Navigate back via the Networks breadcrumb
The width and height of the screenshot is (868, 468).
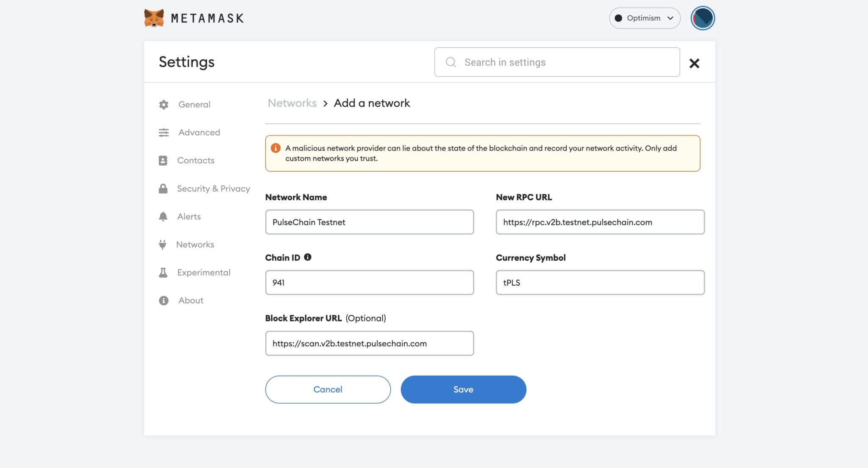click(292, 103)
